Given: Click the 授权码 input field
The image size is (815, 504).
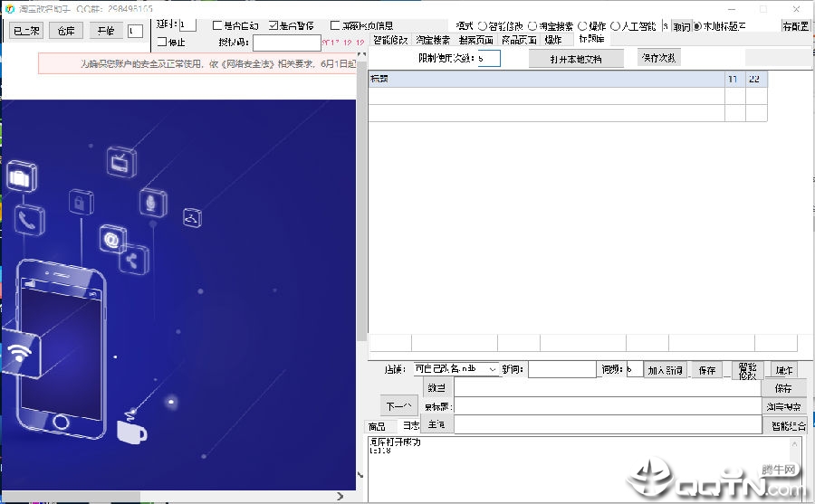Looking at the screenshot, I should point(287,43).
